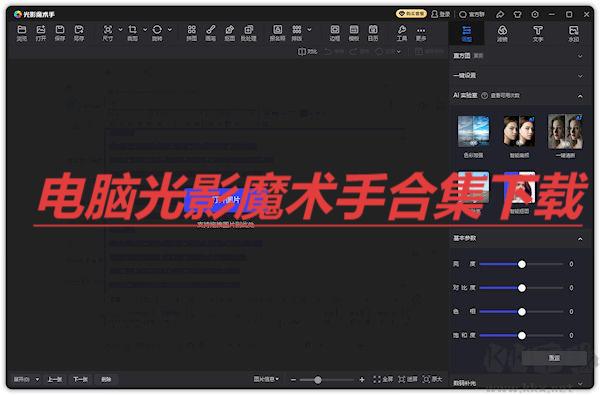Expand the One-key settings (一键设置) section
Screen dimensions: 600x395
(580, 76)
